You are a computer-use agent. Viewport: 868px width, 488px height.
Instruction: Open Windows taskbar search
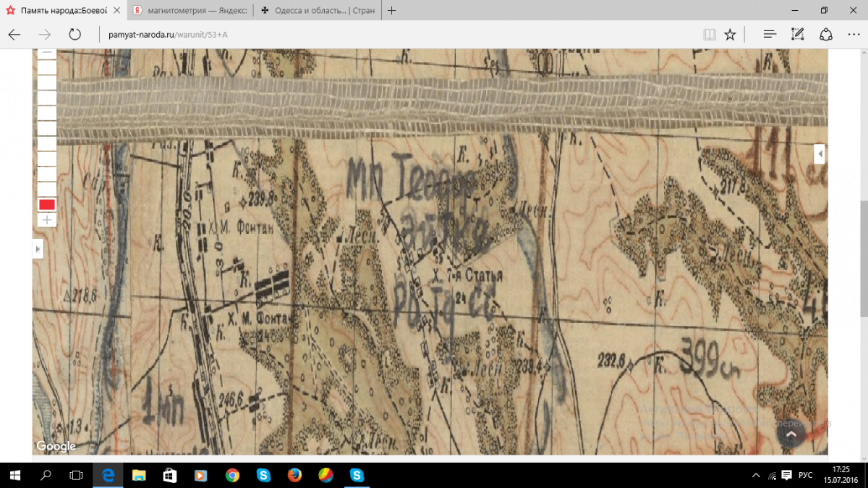click(x=46, y=475)
